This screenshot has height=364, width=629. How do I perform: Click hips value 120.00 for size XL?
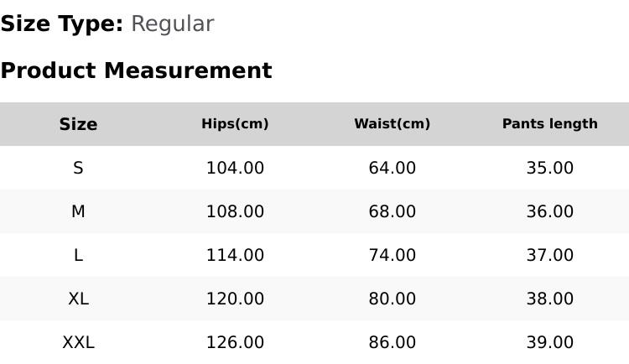pyautogui.click(x=235, y=299)
